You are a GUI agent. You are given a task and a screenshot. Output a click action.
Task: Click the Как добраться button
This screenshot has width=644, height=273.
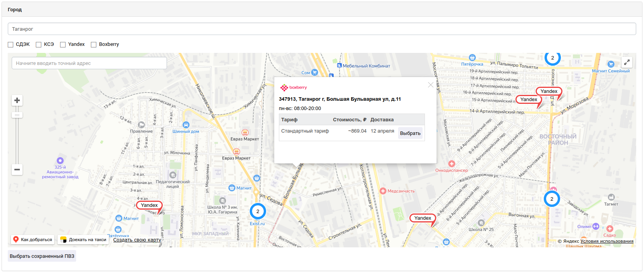tap(33, 240)
